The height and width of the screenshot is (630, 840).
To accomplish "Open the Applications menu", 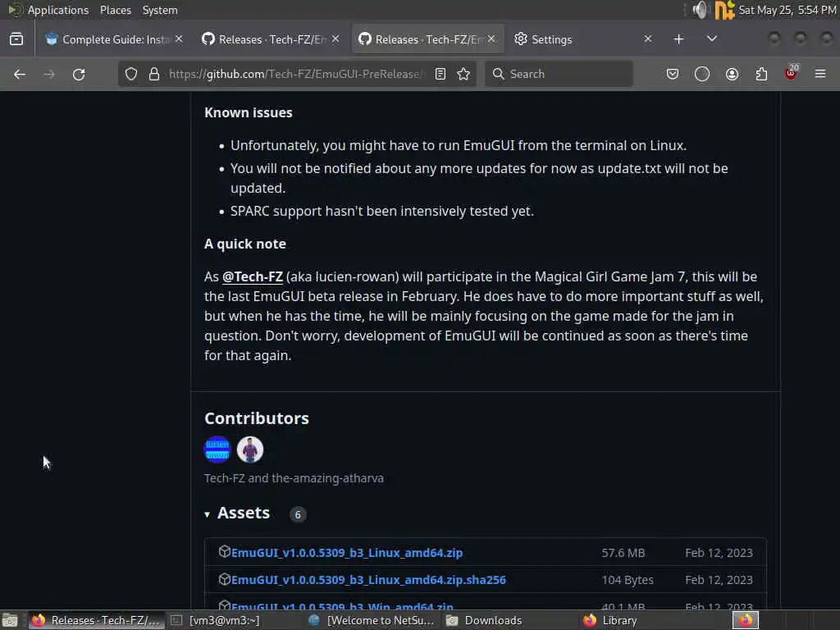I will pos(58,10).
